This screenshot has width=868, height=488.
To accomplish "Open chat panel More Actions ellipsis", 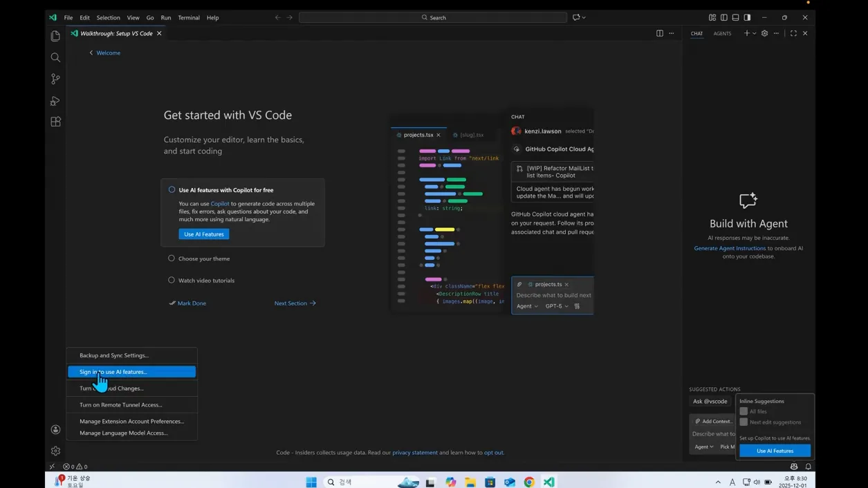I will (x=776, y=33).
